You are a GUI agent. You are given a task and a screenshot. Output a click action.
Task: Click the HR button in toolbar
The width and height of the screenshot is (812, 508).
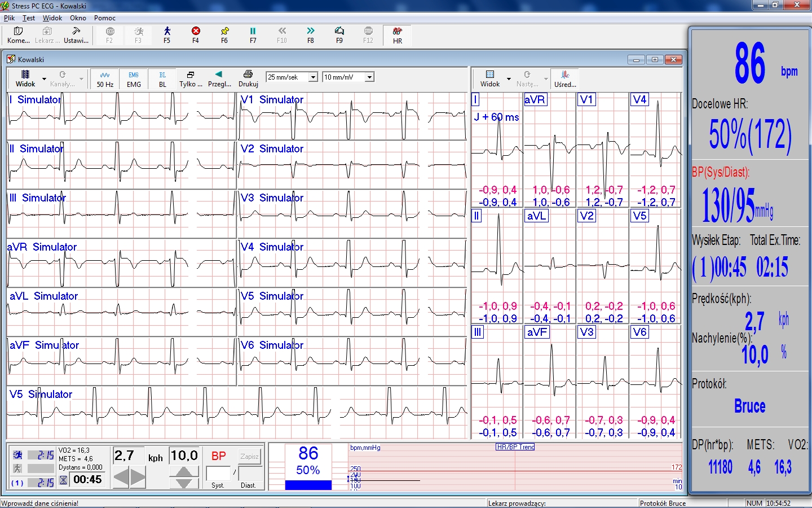[x=398, y=34]
